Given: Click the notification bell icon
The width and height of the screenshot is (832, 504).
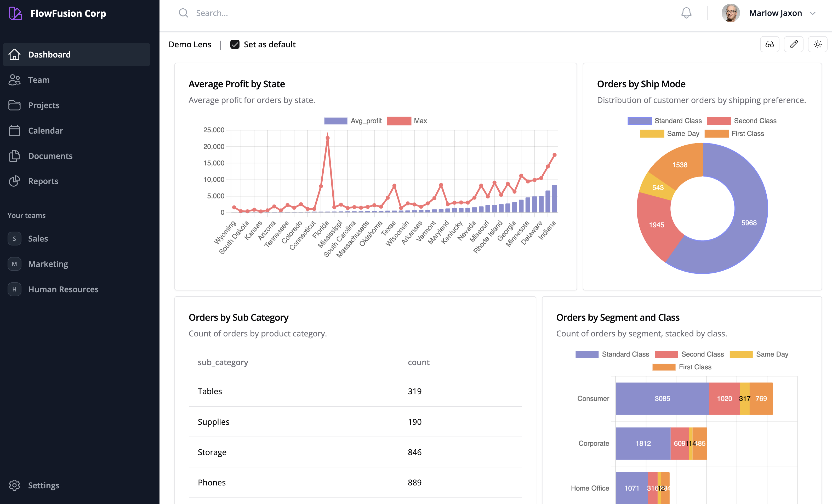Looking at the screenshot, I should [x=686, y=13].
